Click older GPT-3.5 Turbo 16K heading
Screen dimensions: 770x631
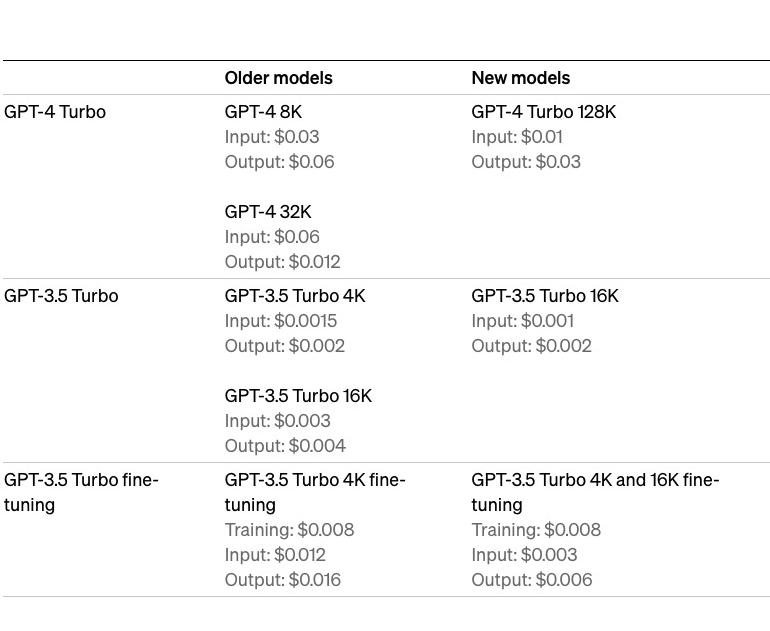[x=299, y=396]
